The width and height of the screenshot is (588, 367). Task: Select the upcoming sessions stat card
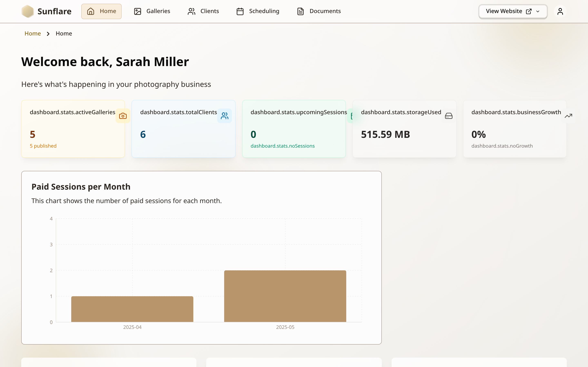(294, 129)
